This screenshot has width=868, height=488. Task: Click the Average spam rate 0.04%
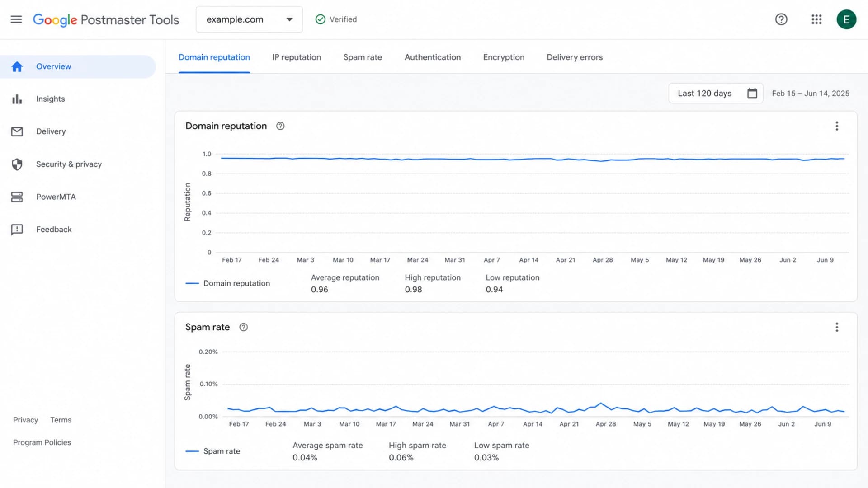click(305, 458)
